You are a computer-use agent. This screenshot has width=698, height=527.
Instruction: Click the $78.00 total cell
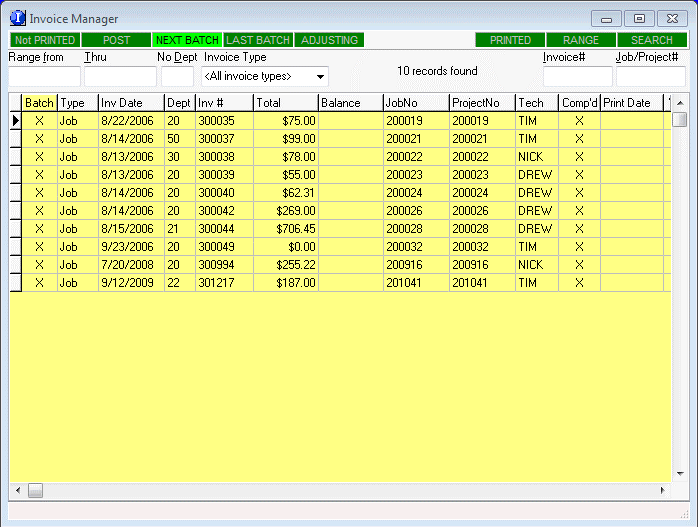(286, 157)
